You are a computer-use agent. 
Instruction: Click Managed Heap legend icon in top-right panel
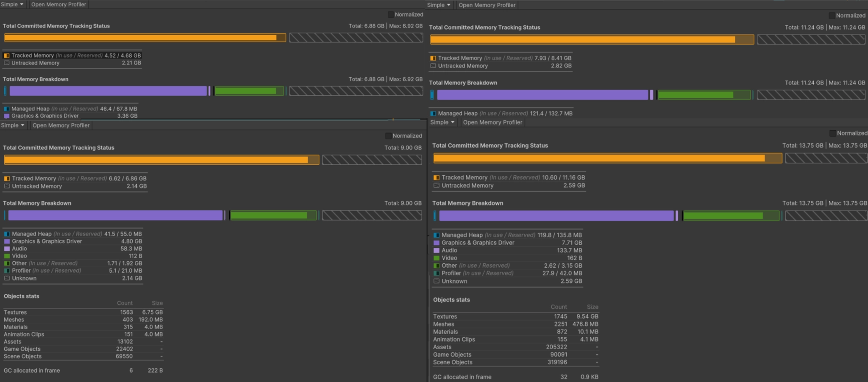pyautogui.click(x=433, y=113)
